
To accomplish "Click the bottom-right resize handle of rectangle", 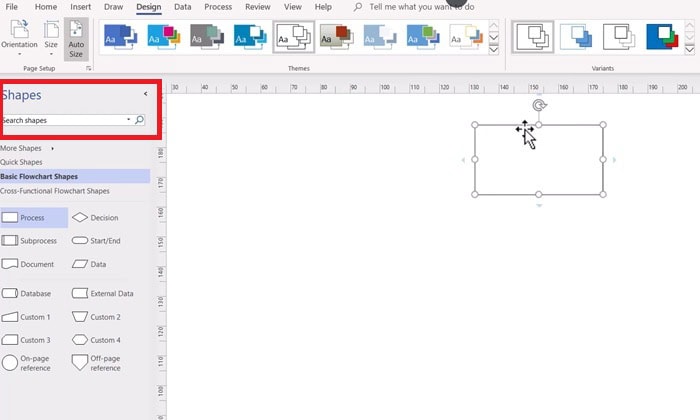I will point(603,194).
